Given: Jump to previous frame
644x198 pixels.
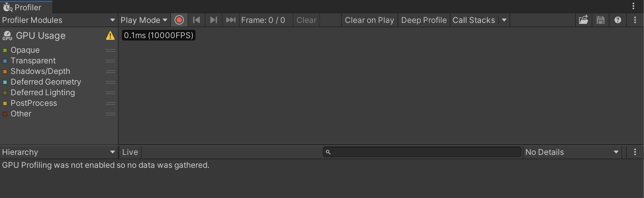Looking at the screenshot, I should 196,20.
